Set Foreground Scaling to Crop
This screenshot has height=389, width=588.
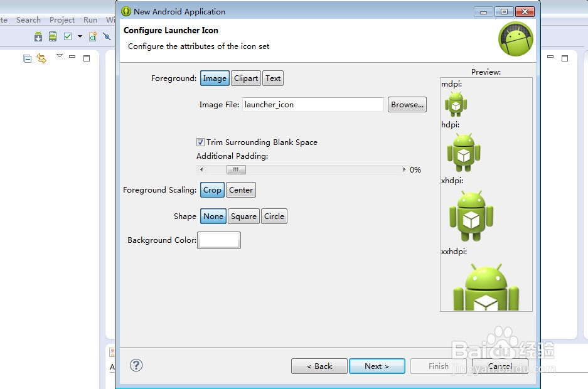(212, 190)
